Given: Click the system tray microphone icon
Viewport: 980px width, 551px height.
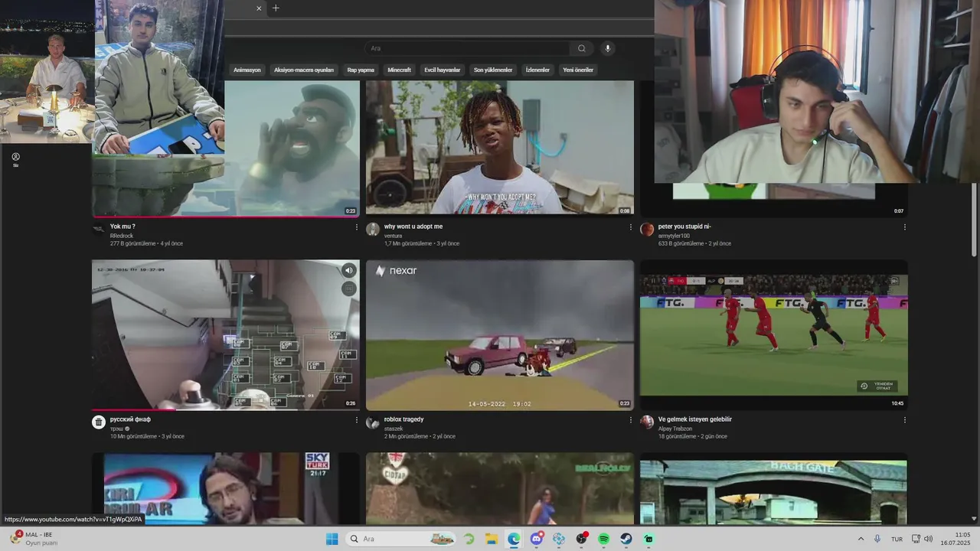Looking at the screenshot, I should point(877,539).
